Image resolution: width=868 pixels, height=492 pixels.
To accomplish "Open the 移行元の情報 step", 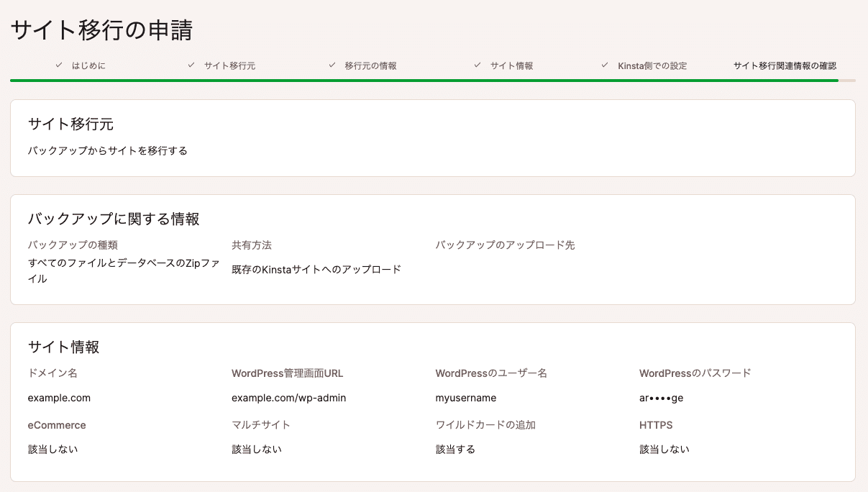I will click(x=370, y=65).
